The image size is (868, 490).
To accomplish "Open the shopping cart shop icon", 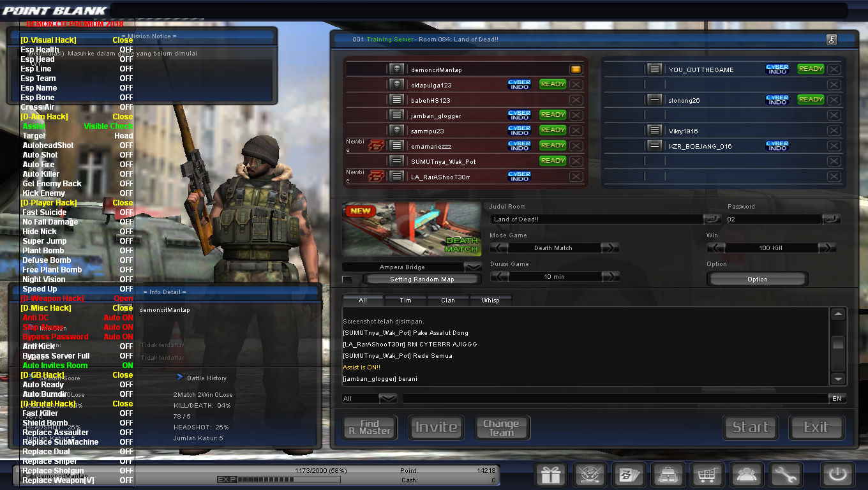I will tap(707, 475).
